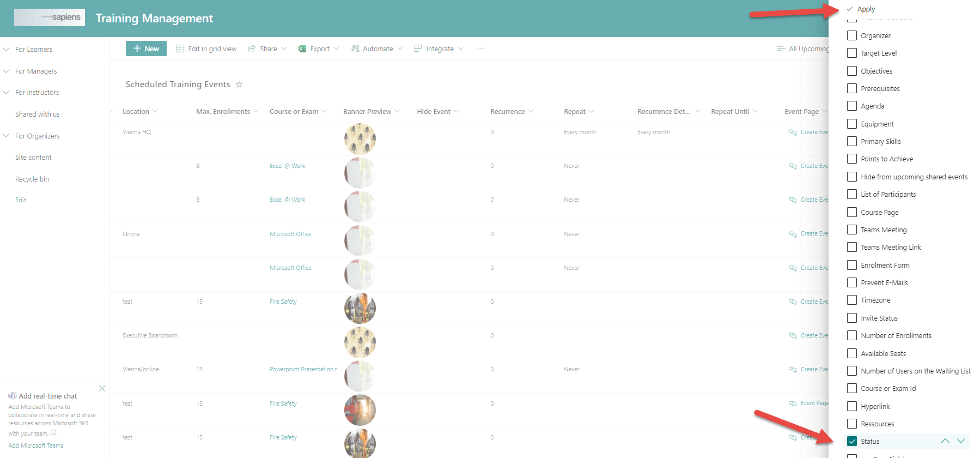Open the more options ellipsis in toolbar

coord(481,49)
